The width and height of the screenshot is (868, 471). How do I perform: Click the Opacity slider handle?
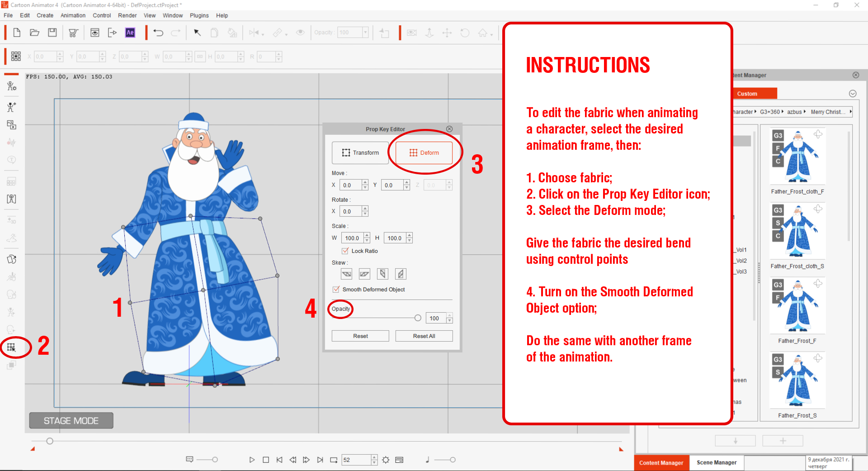[x=418, y=318]
